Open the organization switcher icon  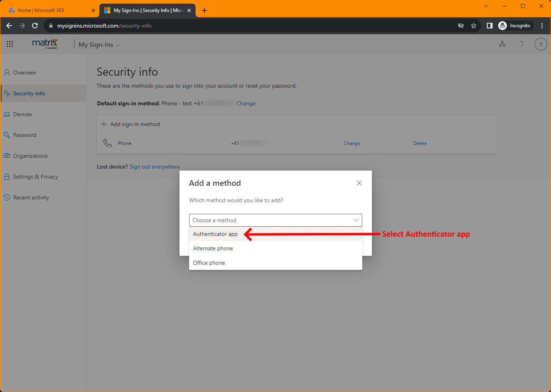[502, 44]
